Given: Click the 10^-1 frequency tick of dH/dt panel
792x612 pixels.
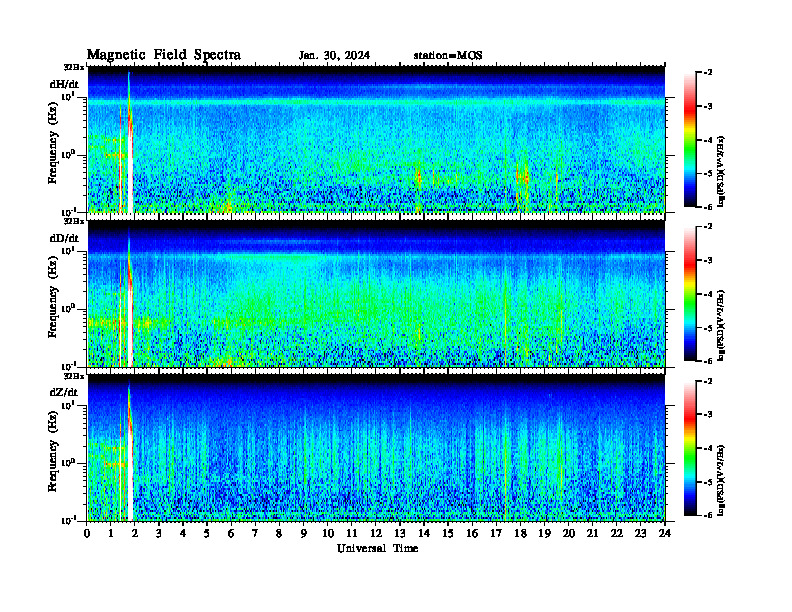Looking at the screenshot, I should pyautogui.click(x=69, y=211).
